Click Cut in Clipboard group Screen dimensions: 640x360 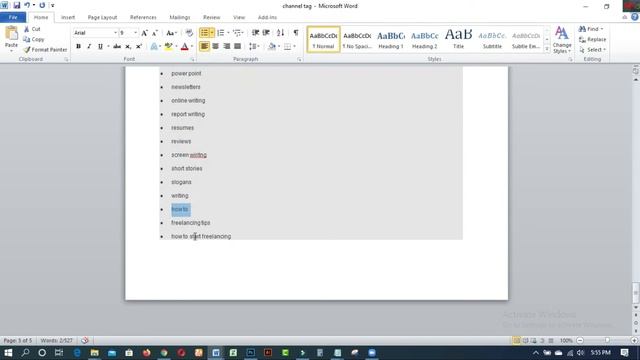(32, 29)
